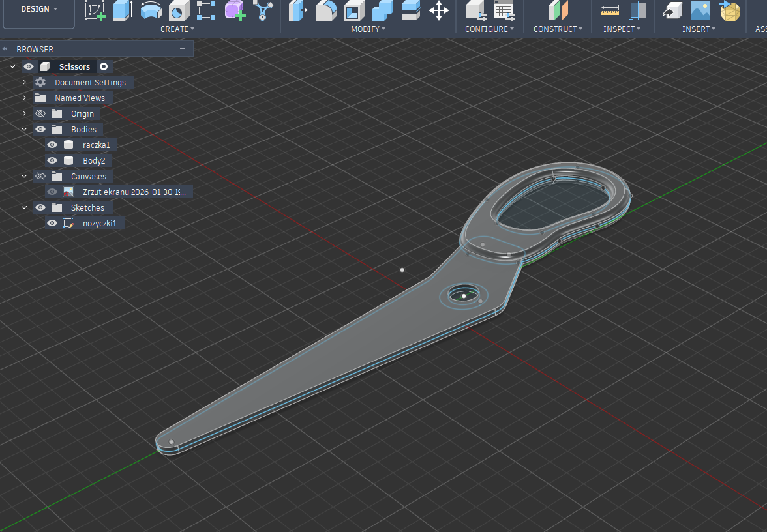Hide the raczka1 body
This screenshot has height=532, width=767.
coord(52,145)
